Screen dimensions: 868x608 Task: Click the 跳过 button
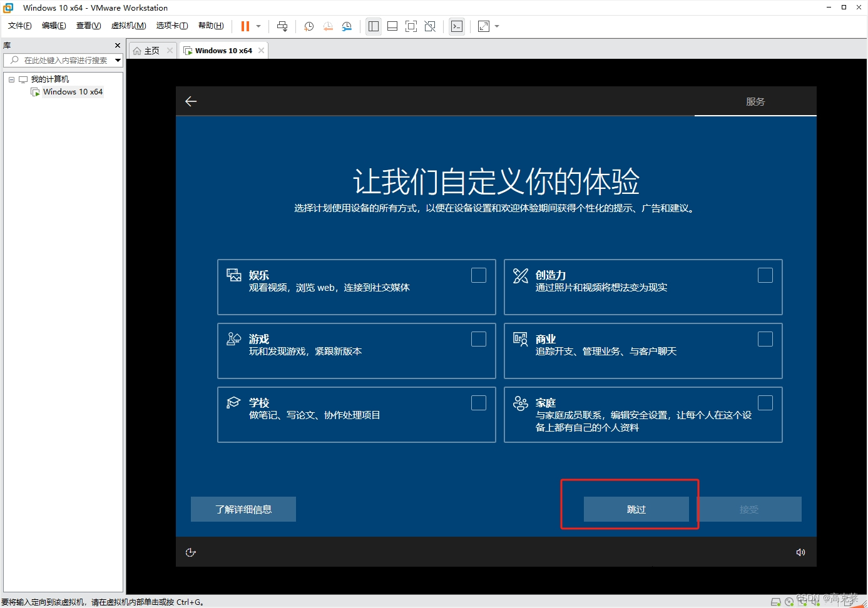(636, 509)
